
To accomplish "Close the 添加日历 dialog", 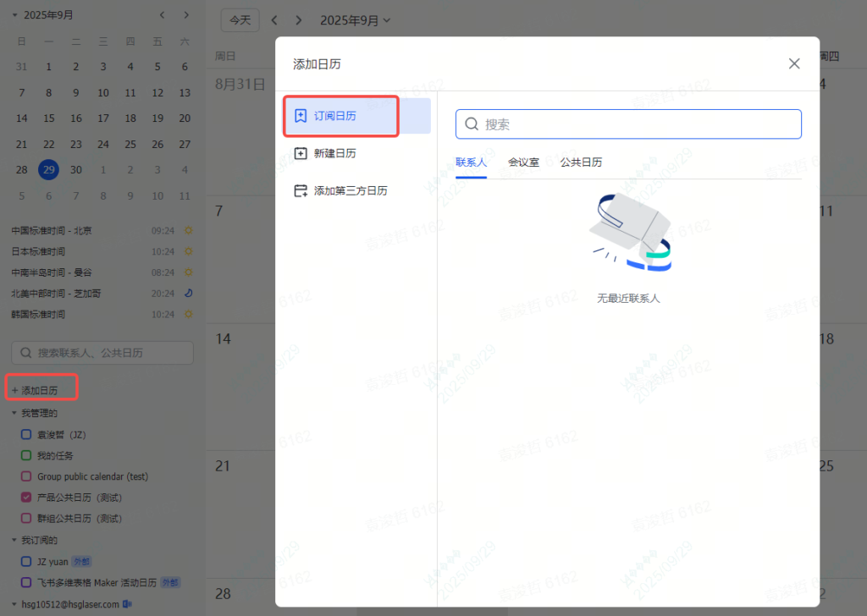I will point(794,63).
